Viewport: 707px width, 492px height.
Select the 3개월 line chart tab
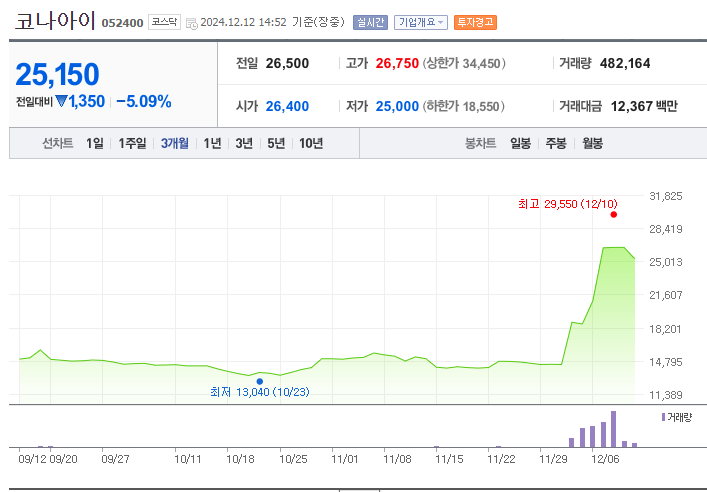click(174, 143)
